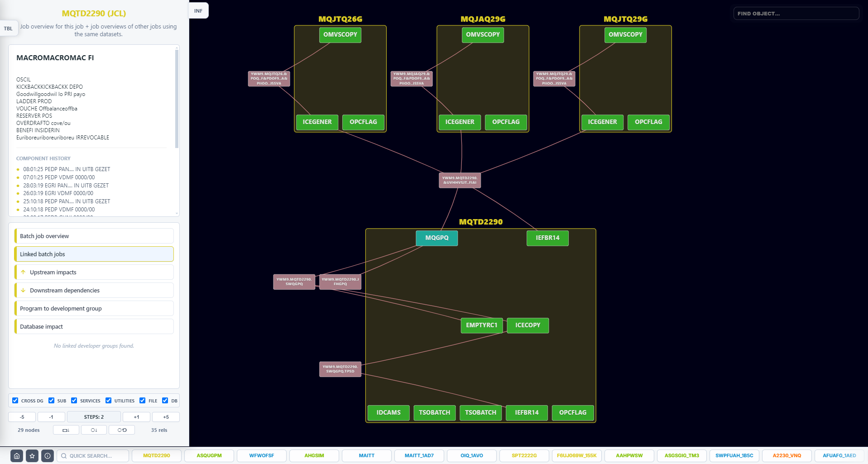
Task: Click the 29 nodes count
Action: click(29, 430)
